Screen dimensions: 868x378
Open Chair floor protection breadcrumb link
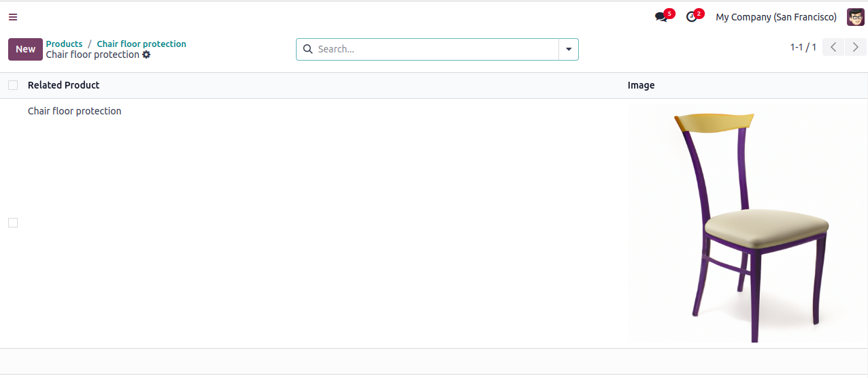coord(141,44)
